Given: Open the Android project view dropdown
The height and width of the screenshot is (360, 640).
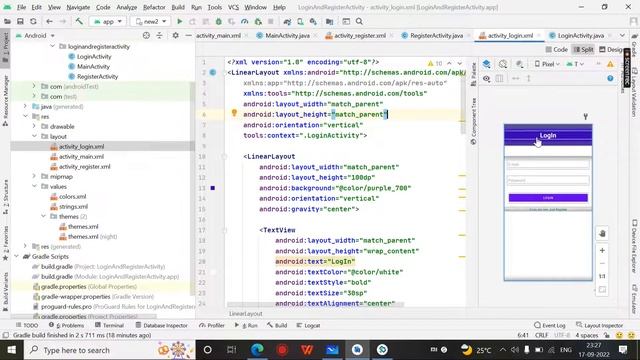Looking at the screenshot, I should point(35,36).
